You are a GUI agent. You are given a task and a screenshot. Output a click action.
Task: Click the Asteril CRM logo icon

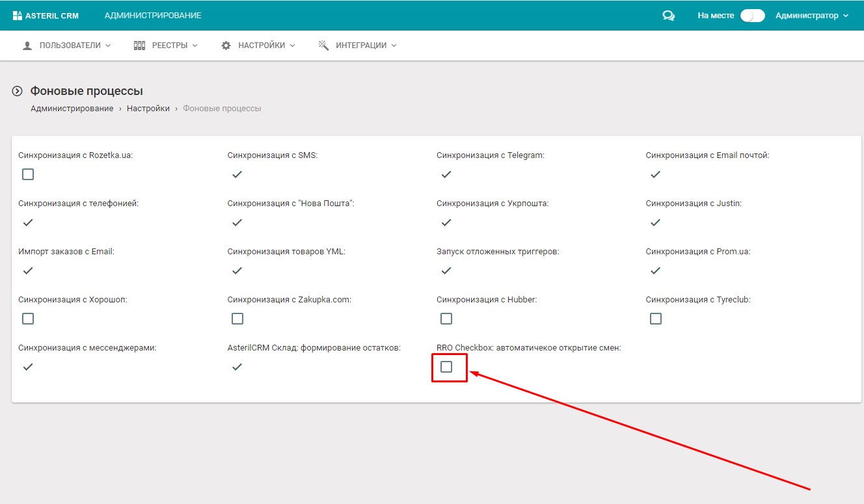(17, 16)
